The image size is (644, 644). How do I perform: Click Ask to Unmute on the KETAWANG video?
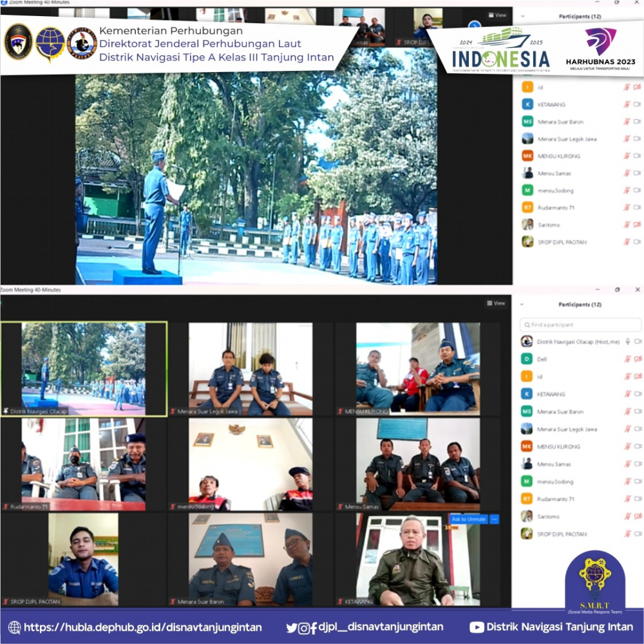pyautogui.click(x=469, y=519)
